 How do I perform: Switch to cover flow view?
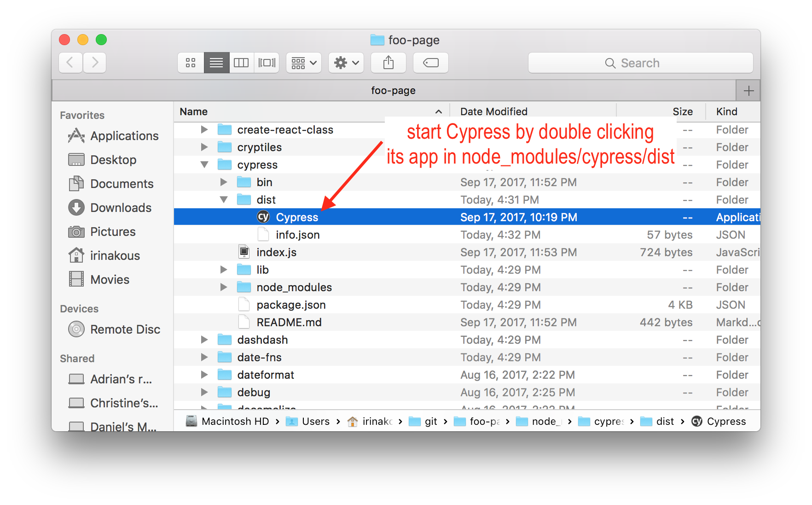267,63
